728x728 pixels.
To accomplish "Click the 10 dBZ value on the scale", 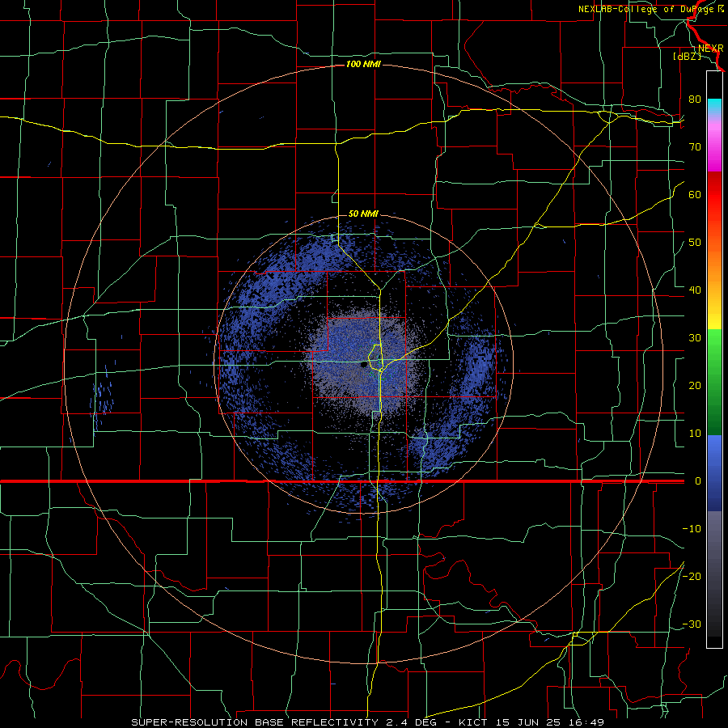I will click(x=695, y=434).
